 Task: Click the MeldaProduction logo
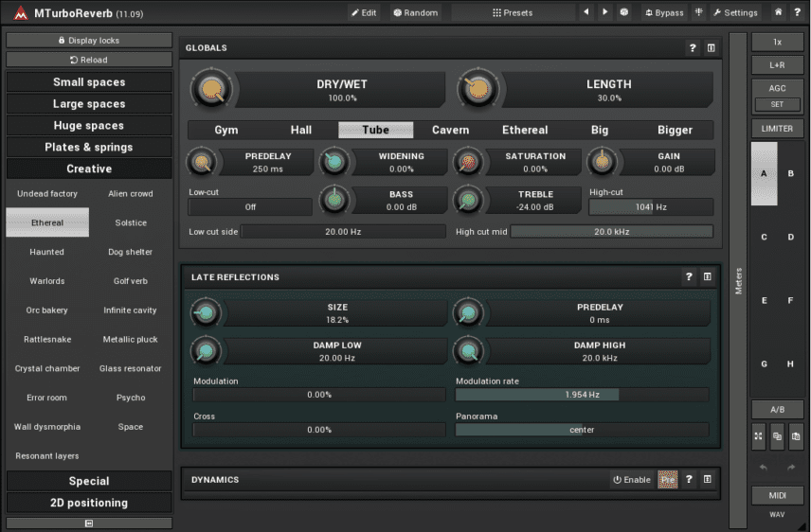tap(21, 13)
